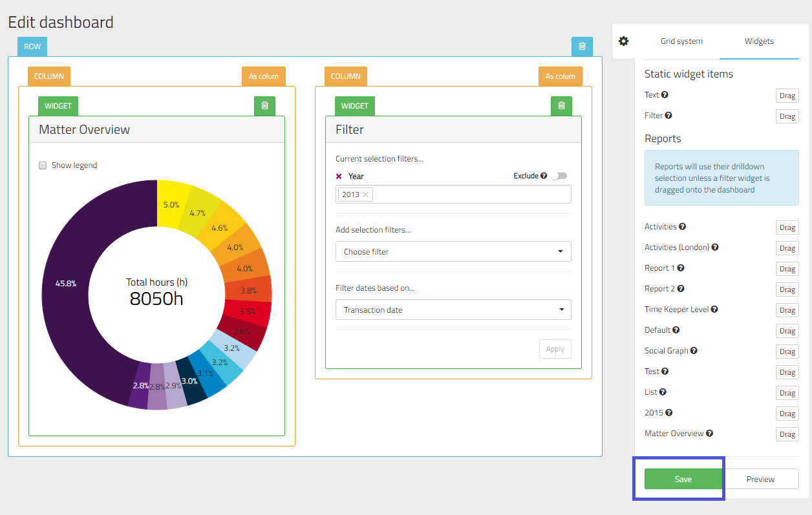Click the As colum button on the Filter column
This screenshot has height=515, width=812.
560,76
